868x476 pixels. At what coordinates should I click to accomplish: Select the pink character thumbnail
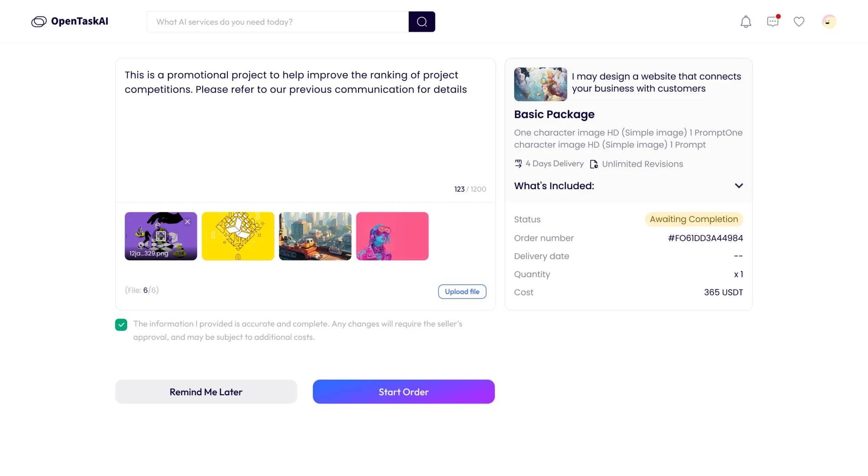(x=392, y=236)
